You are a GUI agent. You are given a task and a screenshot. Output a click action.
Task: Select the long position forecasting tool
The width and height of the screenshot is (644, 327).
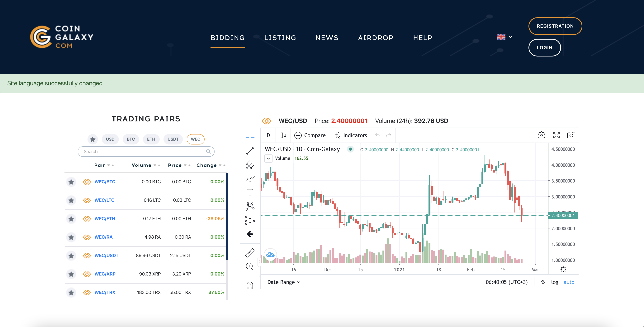(250, 220)
